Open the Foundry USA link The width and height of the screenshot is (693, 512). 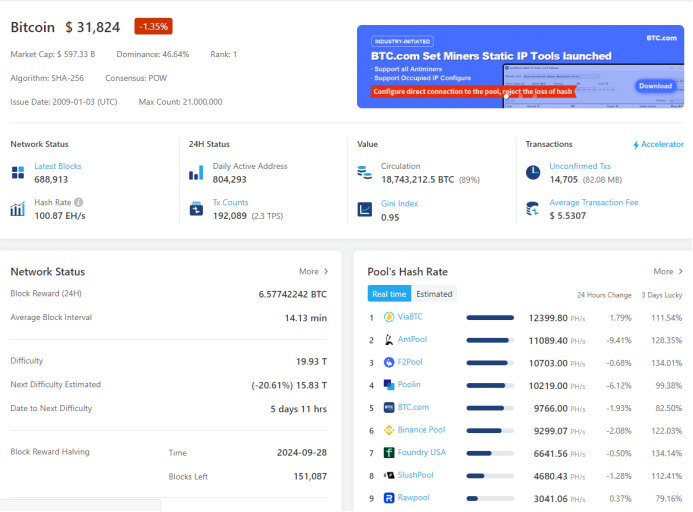point(422,452)
